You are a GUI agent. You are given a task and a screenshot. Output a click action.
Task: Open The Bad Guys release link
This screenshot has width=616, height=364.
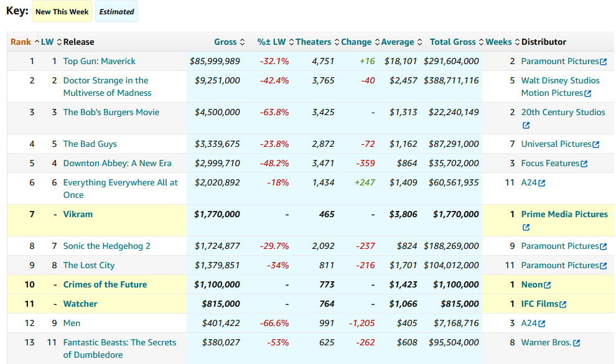[x=90, y=144]
